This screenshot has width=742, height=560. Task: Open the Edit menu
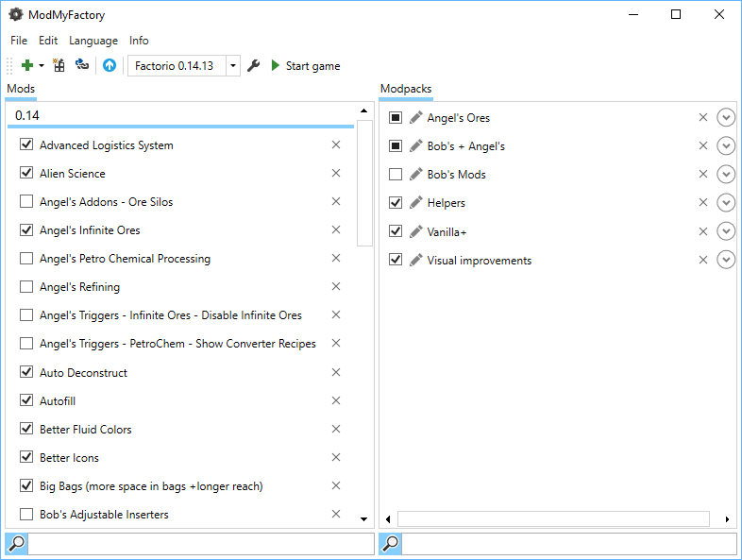click(x=48, y=41)
